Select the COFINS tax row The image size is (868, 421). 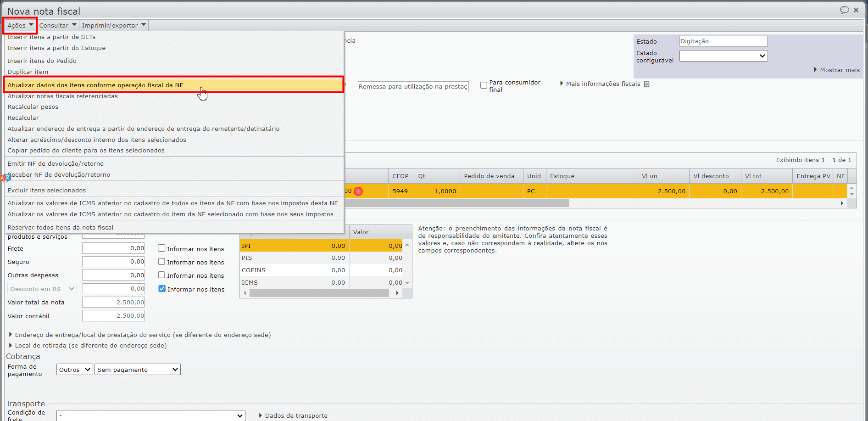tap(322, 270)
